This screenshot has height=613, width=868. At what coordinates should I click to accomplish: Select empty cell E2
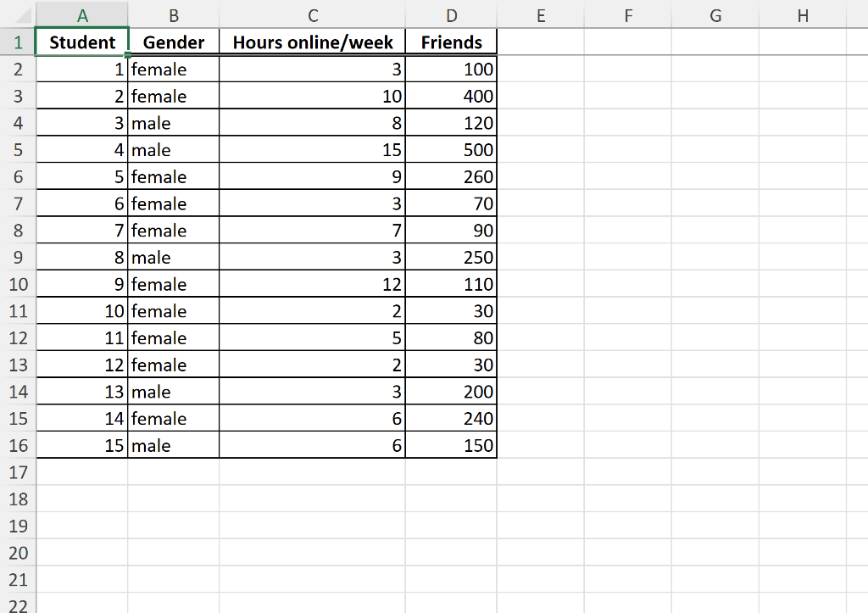540,69
